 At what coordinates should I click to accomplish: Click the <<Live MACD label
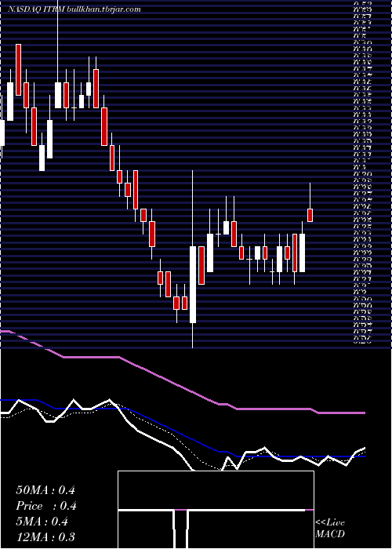point(330,528)
